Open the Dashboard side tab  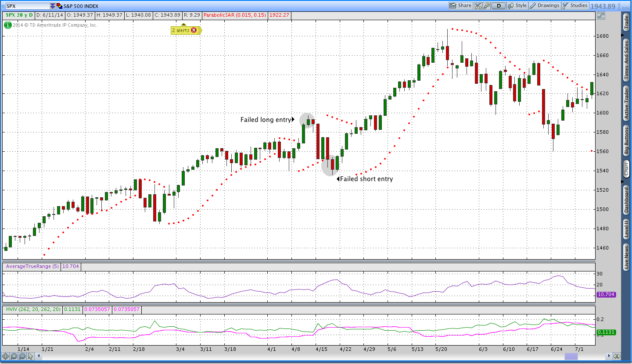pyautogui.click(x=626, y=200)
